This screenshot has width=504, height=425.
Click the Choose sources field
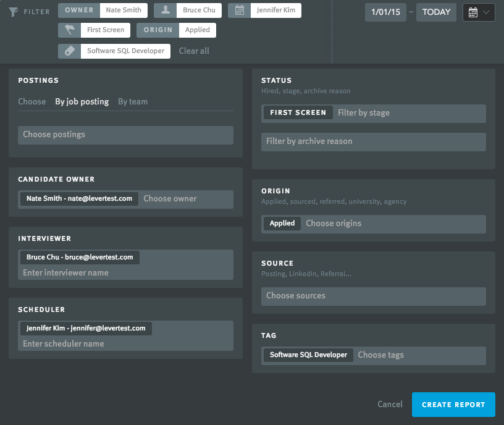coord(373,297)
